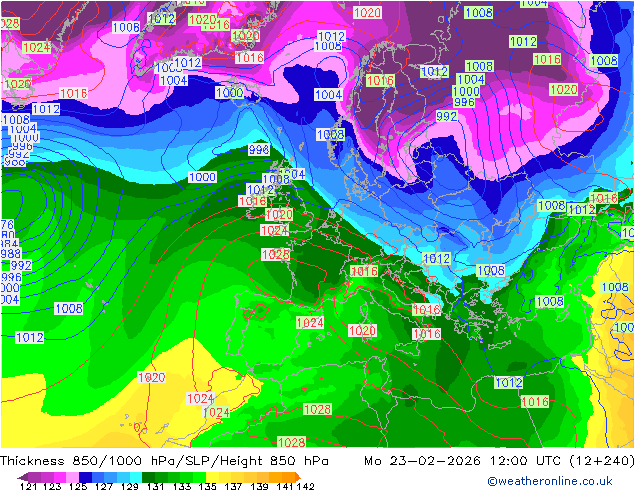Click the 123 legend scale value
The height and width of the screenshot is (490, 634).
point(52,486)
